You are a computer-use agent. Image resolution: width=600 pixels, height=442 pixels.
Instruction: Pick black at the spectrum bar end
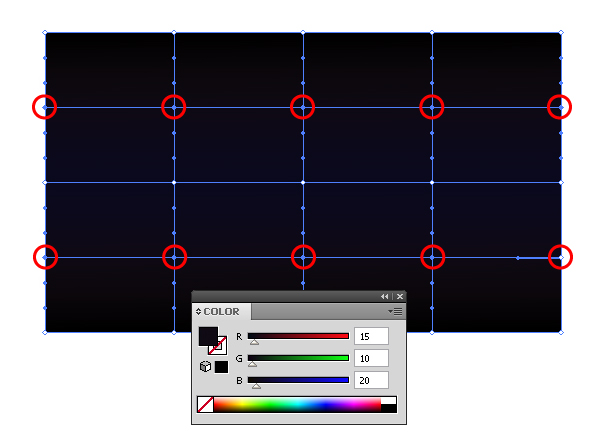(x=389, y=408)
